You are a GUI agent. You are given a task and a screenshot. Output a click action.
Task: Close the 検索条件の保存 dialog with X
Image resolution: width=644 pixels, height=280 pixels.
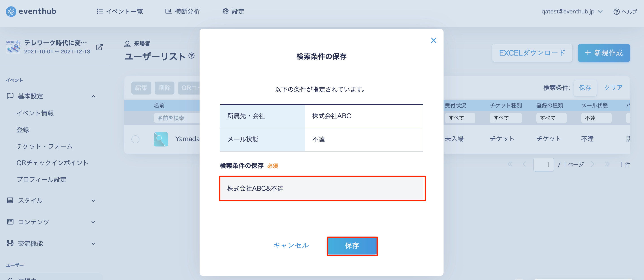tap(433, 41)
